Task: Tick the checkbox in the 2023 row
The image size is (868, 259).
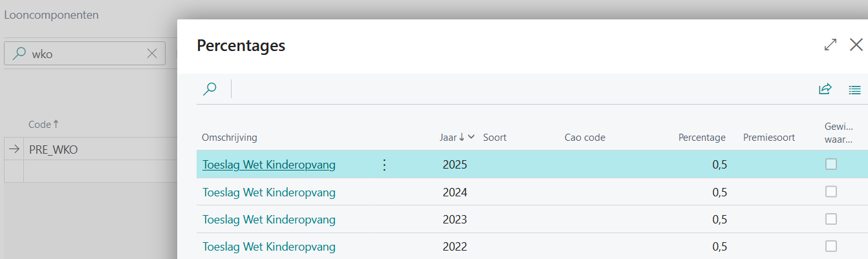Action: pyautogui.click(x=831, y=219)
